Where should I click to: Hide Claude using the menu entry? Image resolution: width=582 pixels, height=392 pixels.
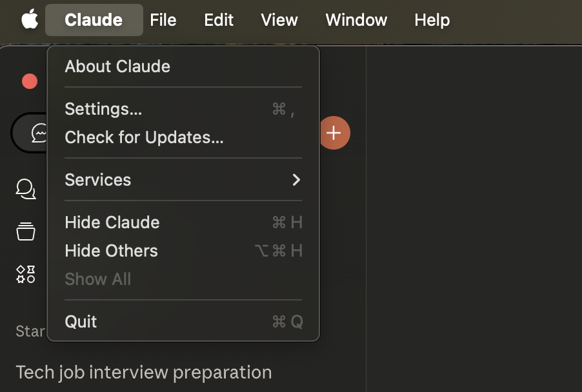112,222
